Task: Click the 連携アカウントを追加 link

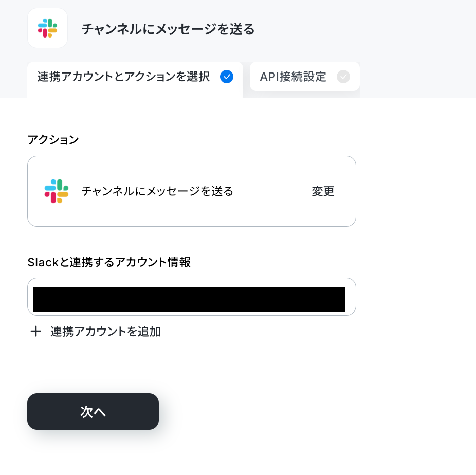Action: tap(105, 331)
